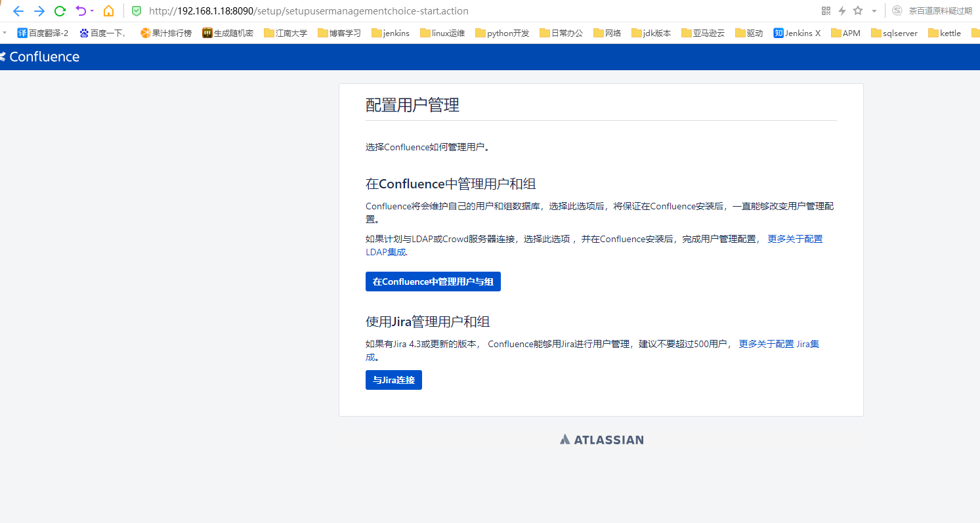Open the 博客学习 bookmark folder
Screen dimensions: 980x523
click(x=339, y=33)
